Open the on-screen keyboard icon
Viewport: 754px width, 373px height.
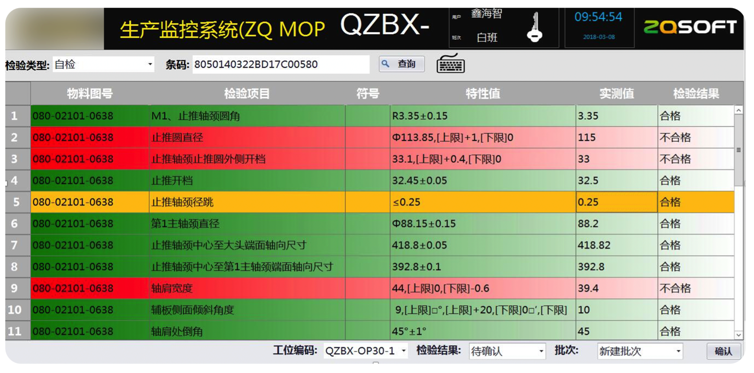click(x=451, y=64)
